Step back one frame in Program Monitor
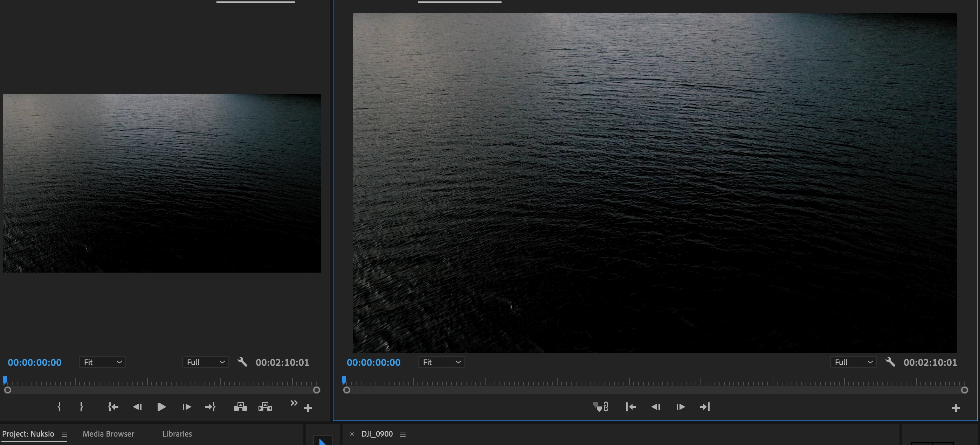980x445 pixels. point(655,407)
